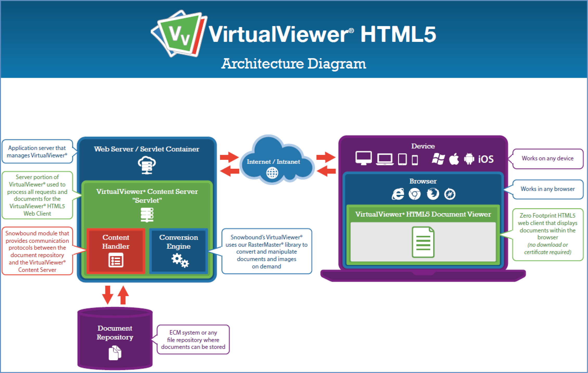Click the Internet Explorer browser icon
588x373 pixels.
click(398, 194)
